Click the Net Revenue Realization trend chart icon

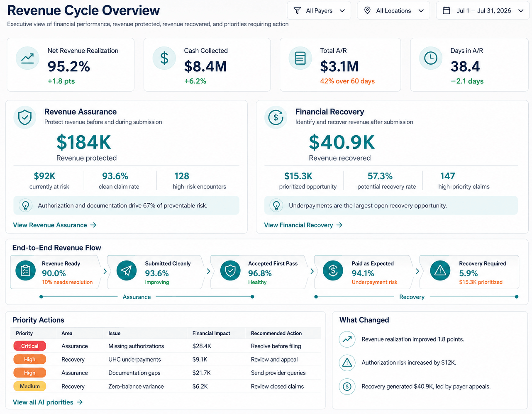27,58
